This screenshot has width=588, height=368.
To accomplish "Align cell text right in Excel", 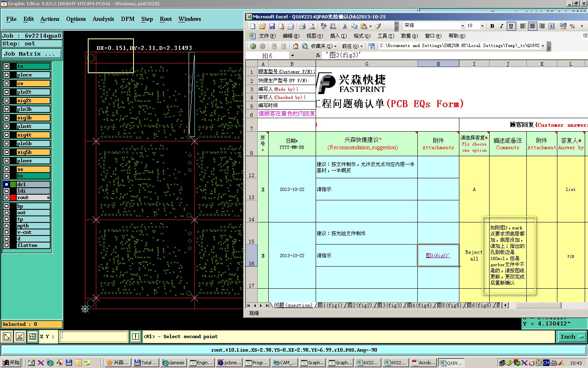I will click(x=541, y=26).
